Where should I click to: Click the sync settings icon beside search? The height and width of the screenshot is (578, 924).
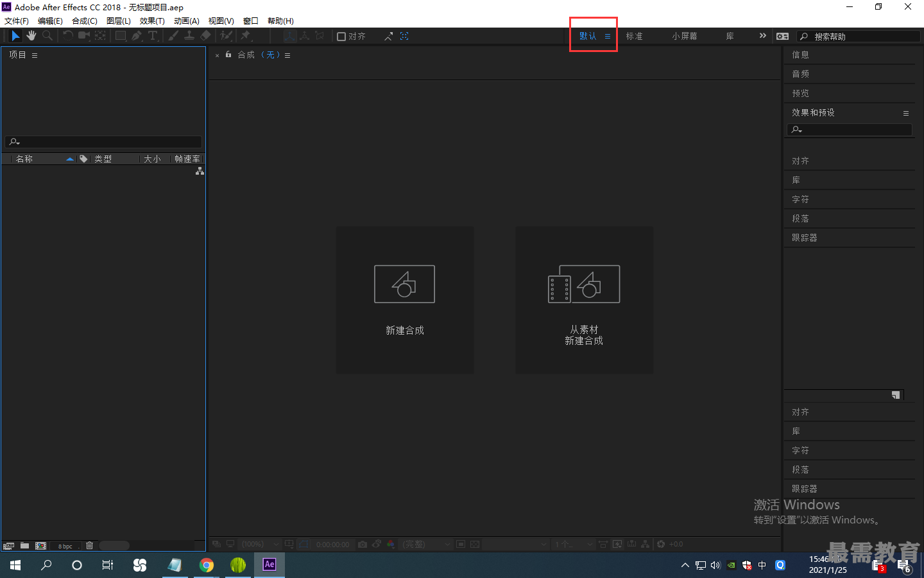coord(783,37)
